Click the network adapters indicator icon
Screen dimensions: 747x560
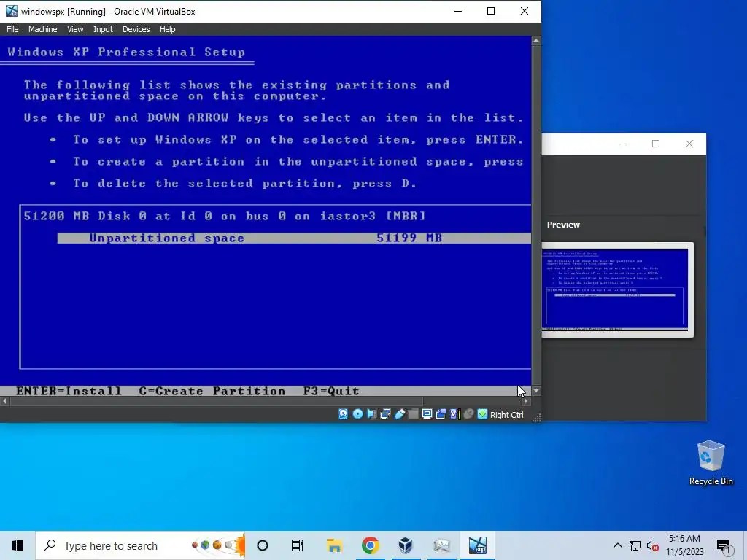coord(385,414)
